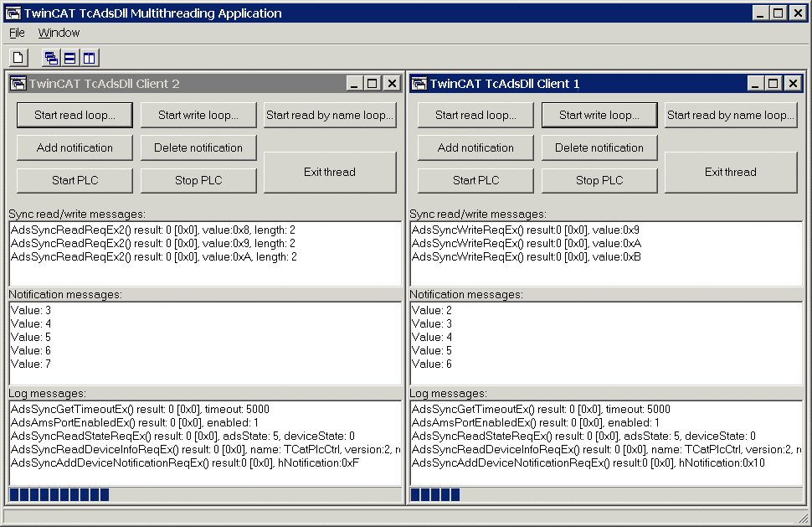
Task: Start write loop in Client 2
Action: pos(198,115)
